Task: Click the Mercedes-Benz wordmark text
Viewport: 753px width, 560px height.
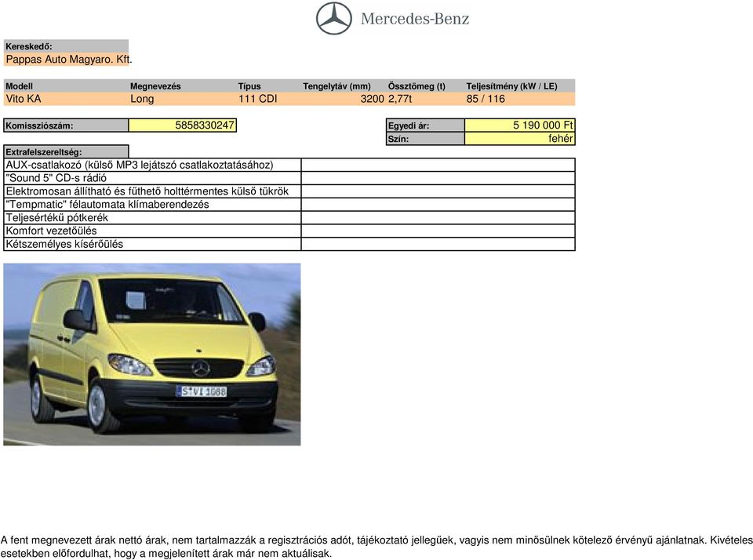Action: (415, 19)
